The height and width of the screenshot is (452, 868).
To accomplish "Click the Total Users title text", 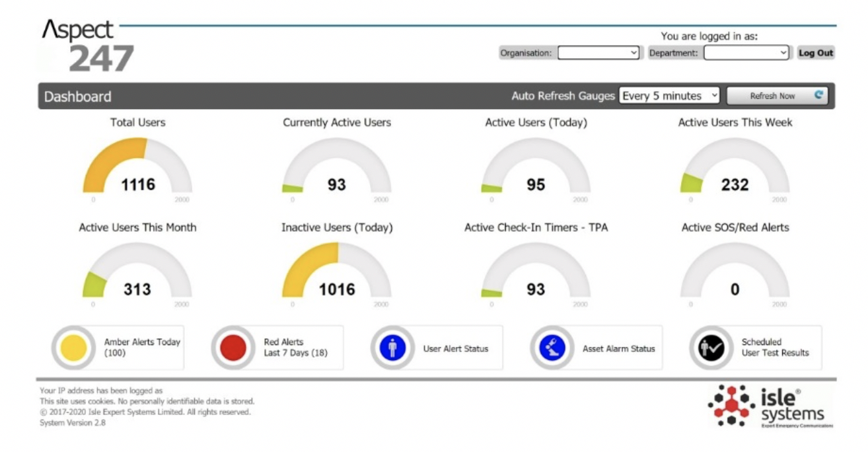I will [x=137, y=122].
